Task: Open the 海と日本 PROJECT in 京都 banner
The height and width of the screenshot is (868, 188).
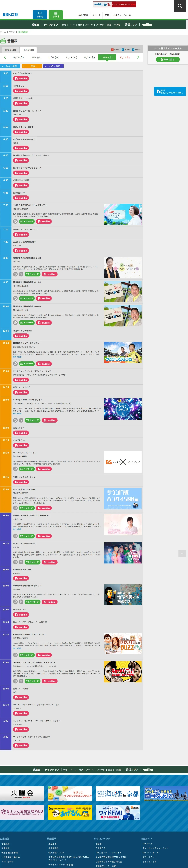Action: (118, 793)
